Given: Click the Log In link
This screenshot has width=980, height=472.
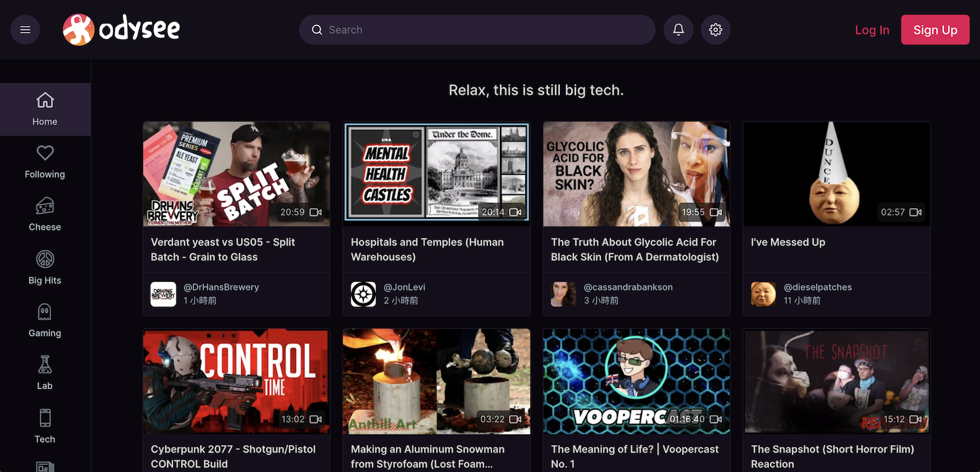Looking at the screenshot, I should pyautogui.click(x=872, y=30).
